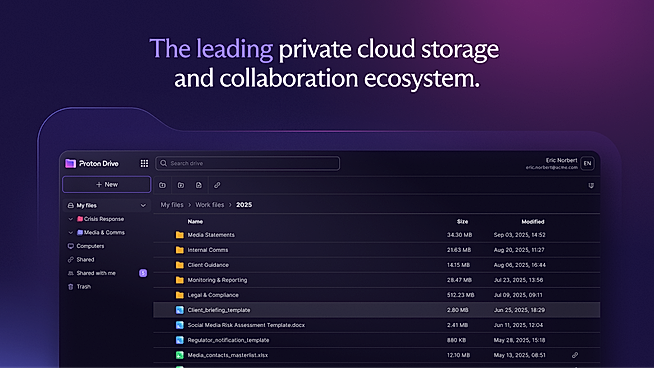The height and width of the screenshot is (368, 654).
Task: Click the Media Statements folder icon
Action: pyautogui.click(x=180, y=235)
